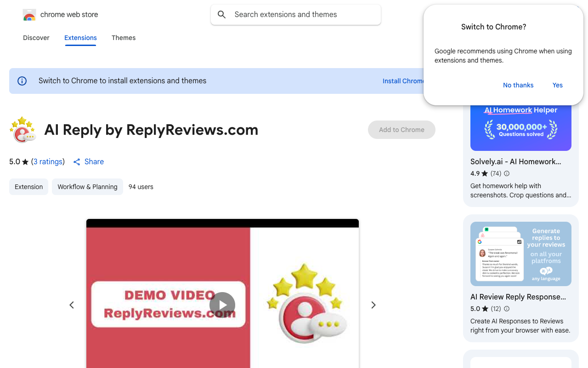Open the Extensions tab
This screenshot has height=368, width=588.
pyautogui.click(x=80, y=38)
